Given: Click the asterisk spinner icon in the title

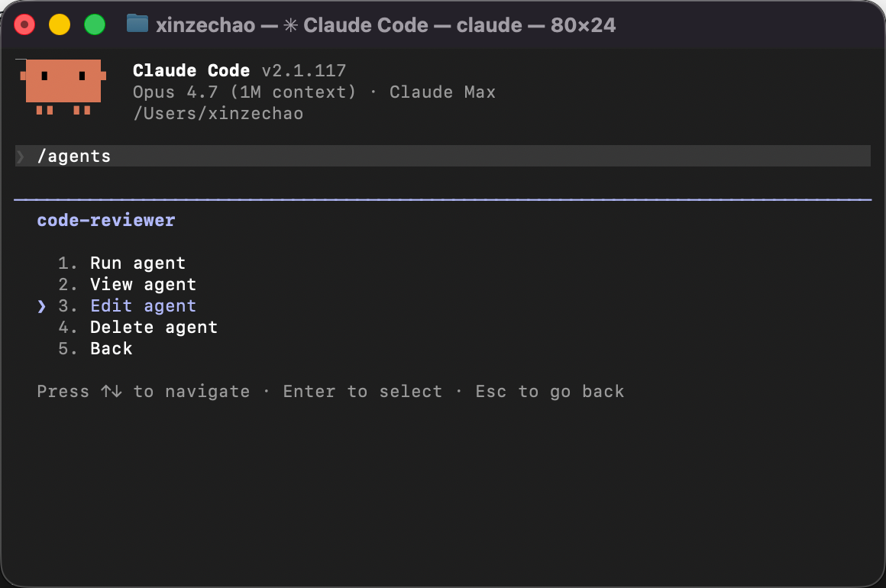Looking at the screenshot, I should pyautogui.click(x=290, y=25).
